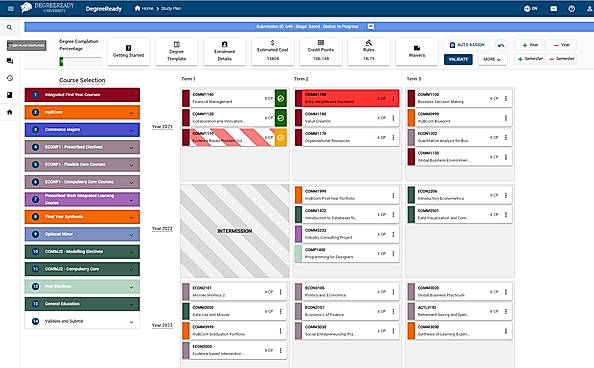The height and width of the screenshot is (368, 594).
Task: Toggle green check on COMM1120 Collaboration course
Action: click(280, 118)
